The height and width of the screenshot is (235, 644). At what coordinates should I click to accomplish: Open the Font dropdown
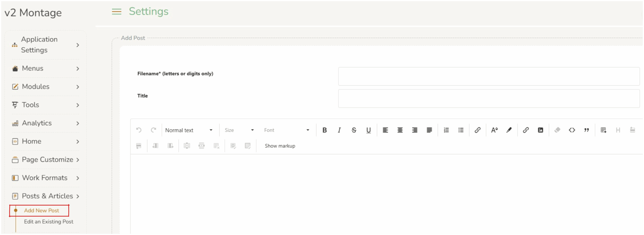tap(286, 130)
